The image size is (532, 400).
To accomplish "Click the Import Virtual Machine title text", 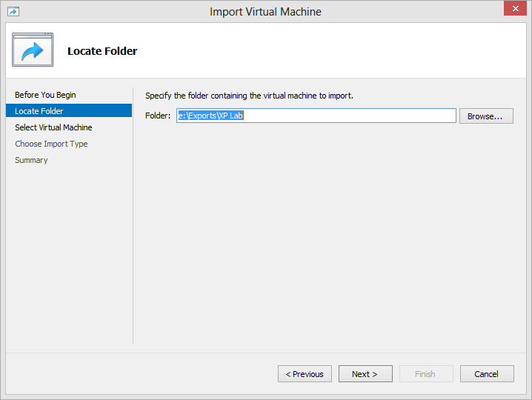I will coord(265,12).
